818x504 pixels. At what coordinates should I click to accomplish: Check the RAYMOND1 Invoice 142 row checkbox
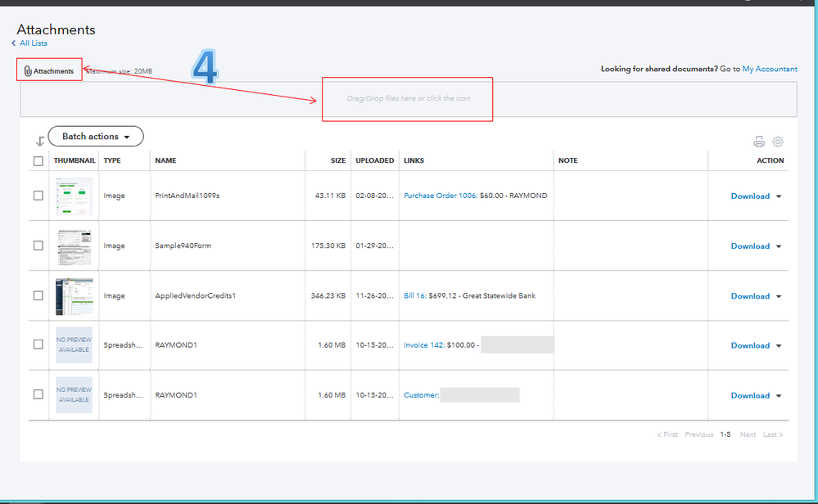pyautogui.click(x=38, y=344)
